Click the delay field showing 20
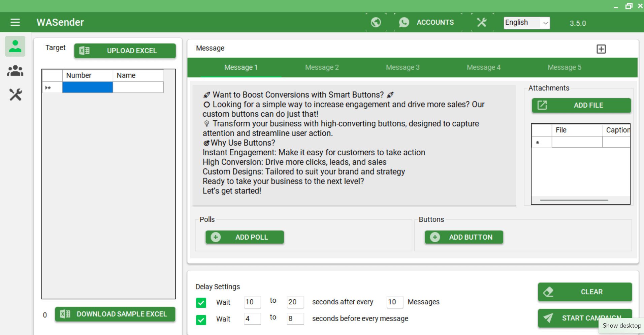Screen dimensions: 644x335 click(x=295, y=302)
